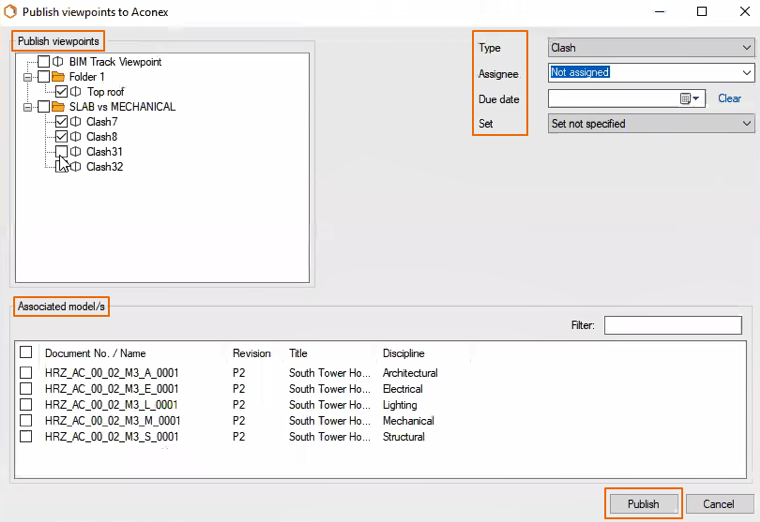The height and width of the screenshot is (522, 760).
Task: Check the Folder 1 checkbox
Action: (44, 77)
